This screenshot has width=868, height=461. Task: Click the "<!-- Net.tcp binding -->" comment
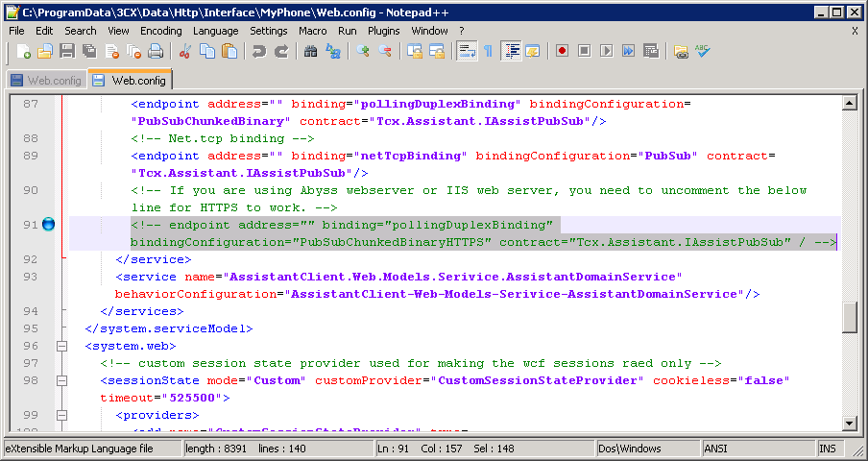pyautogui.click(x=223, y=138)
